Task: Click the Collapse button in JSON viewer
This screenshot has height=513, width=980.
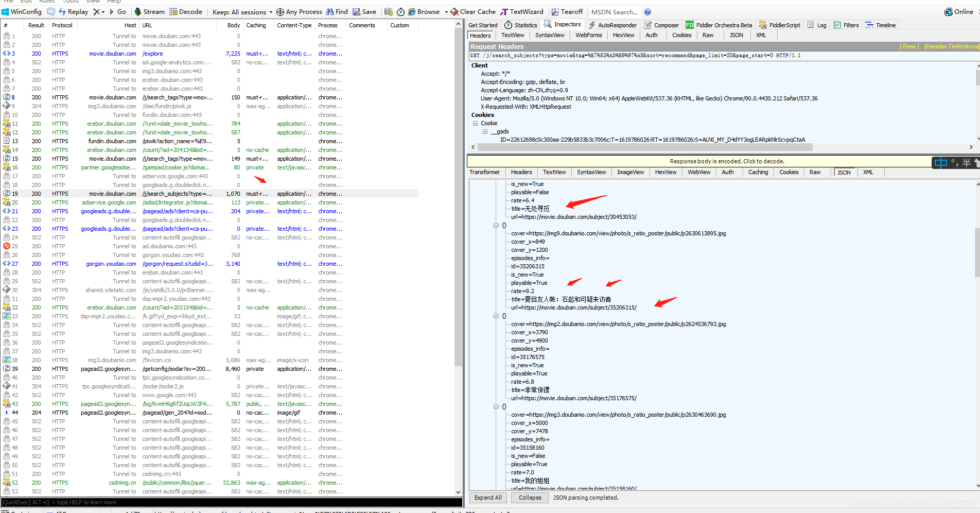Action: [x=530, y=498]
